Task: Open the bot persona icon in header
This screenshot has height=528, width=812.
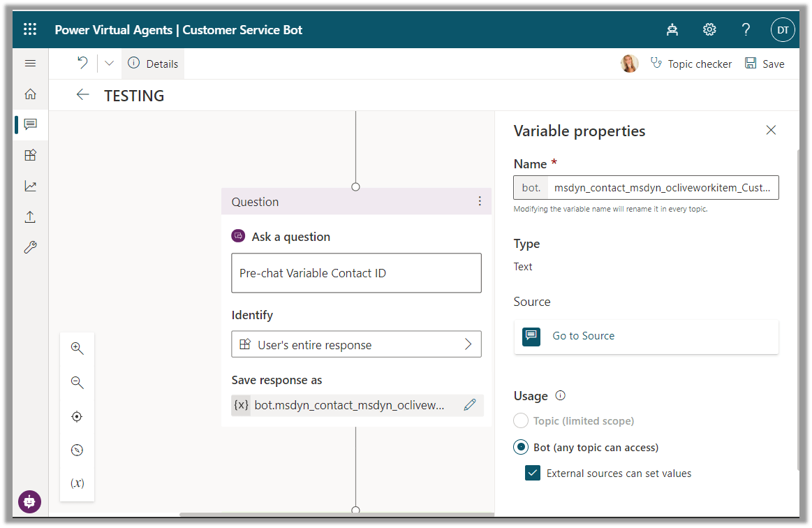Action: tap(672, 29)
